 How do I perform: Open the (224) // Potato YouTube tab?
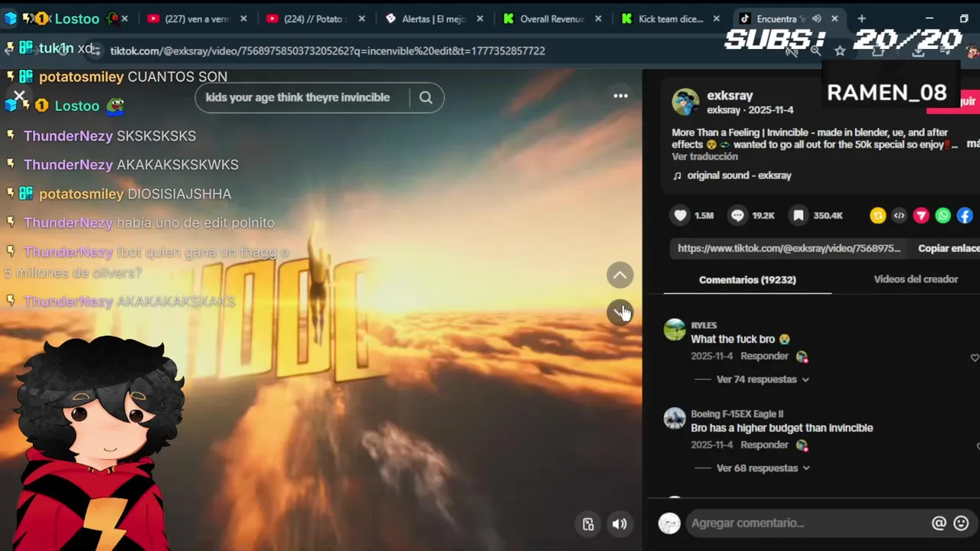(312, 19)
